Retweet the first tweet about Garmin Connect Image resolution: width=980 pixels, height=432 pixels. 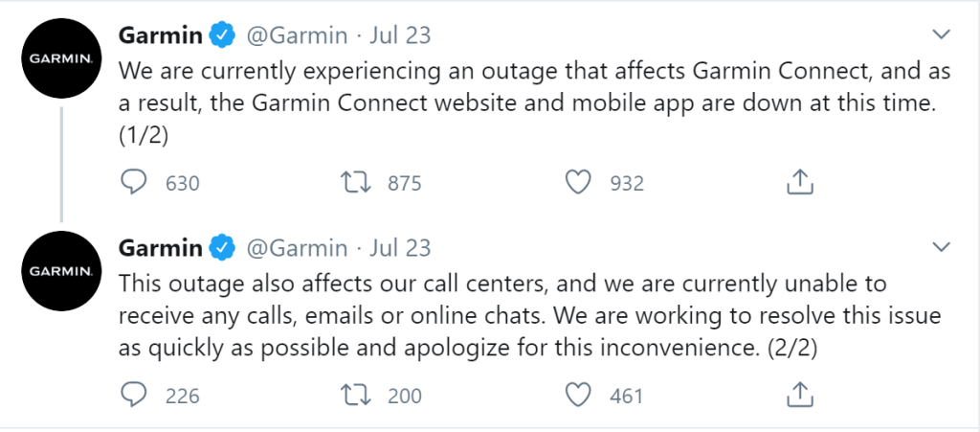click(x=357, y=183)
